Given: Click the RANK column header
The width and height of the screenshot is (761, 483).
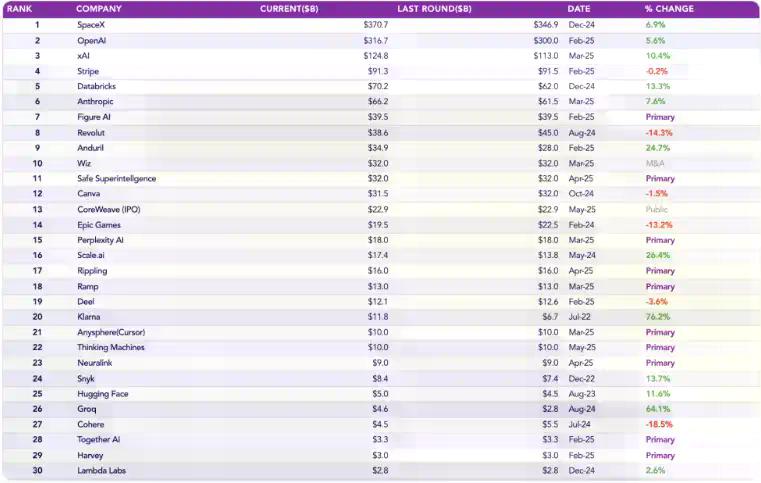Looking at the screenshot, I should 20,9.
